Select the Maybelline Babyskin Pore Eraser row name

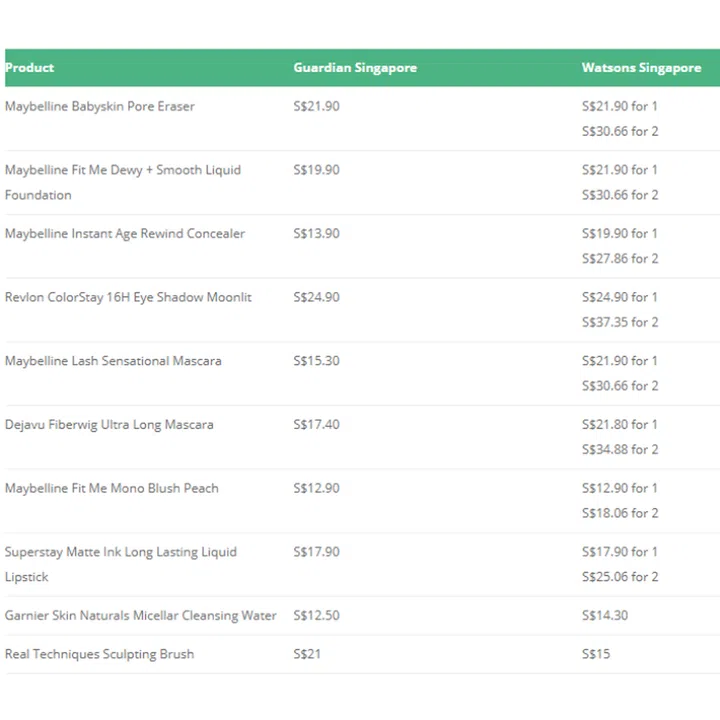coord(100,106)
